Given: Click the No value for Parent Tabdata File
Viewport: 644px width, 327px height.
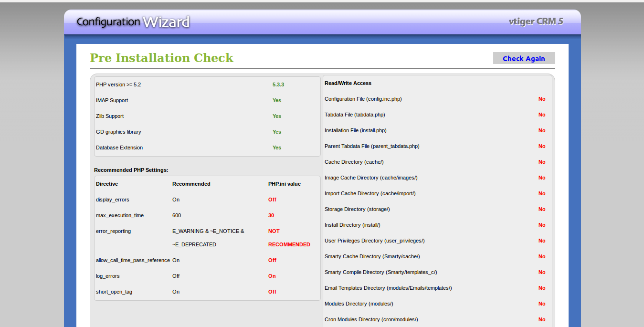Looking at the screenshot, I should click(x=542, y=146).
